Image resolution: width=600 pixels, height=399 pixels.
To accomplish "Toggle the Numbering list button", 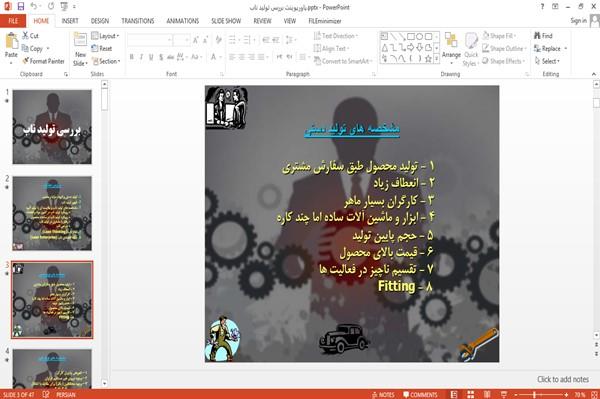I will (x=247, y=40).
